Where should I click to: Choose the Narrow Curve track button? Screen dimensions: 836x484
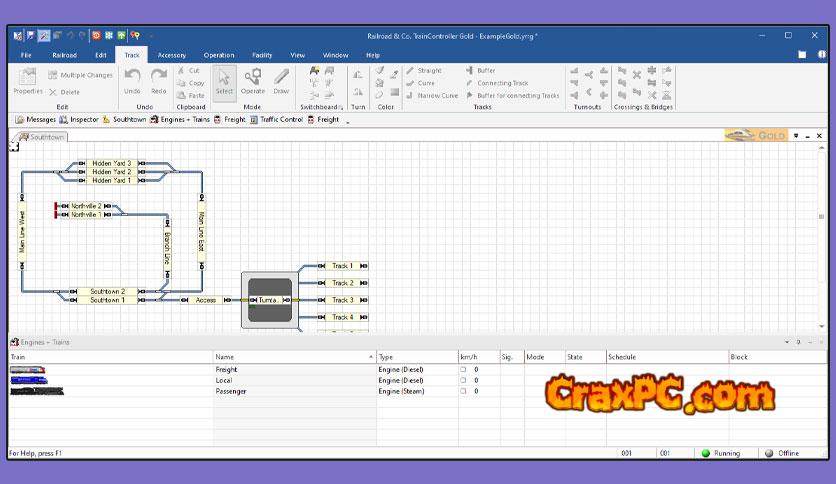tap(432, 96)
